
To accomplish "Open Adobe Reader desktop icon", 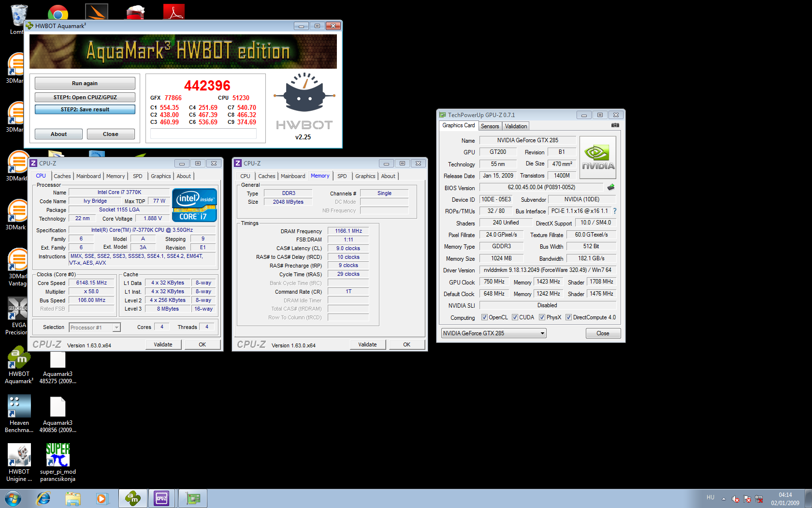I will pyautogui.click(x=174, y=11).
